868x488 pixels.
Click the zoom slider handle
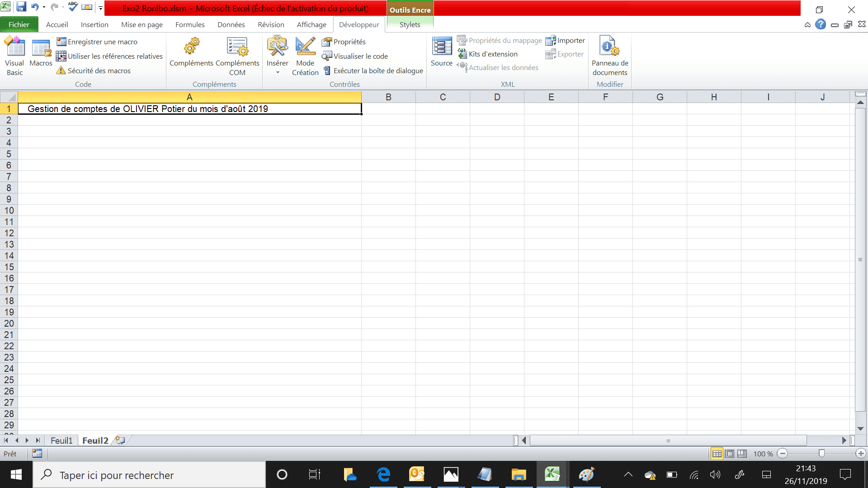[x=822, y=454]
